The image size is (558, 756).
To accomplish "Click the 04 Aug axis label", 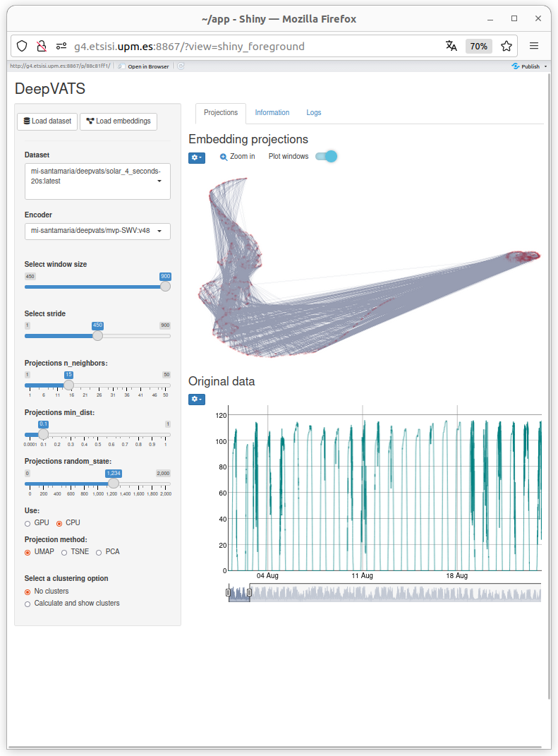I will pyautogui.click(x=267, y=576).
